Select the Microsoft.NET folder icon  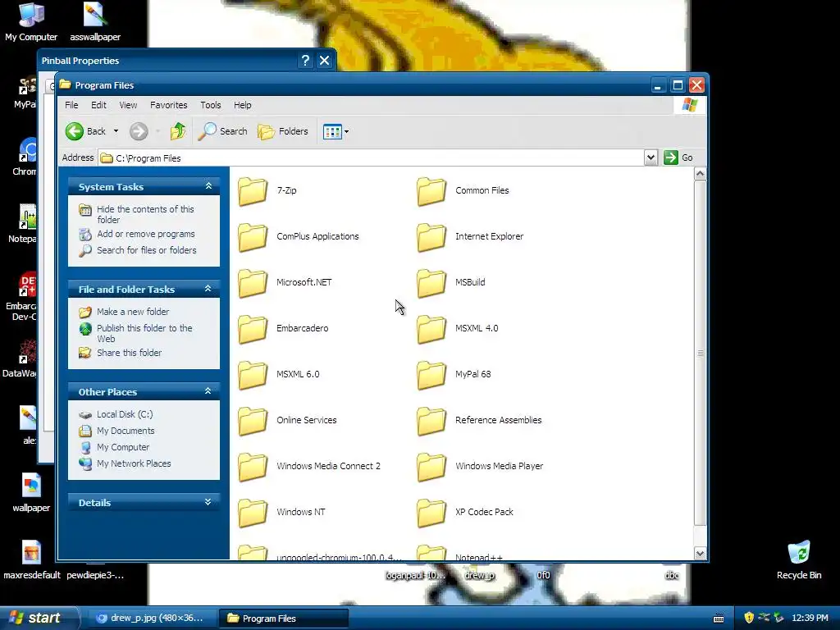[x=253, y=283]
